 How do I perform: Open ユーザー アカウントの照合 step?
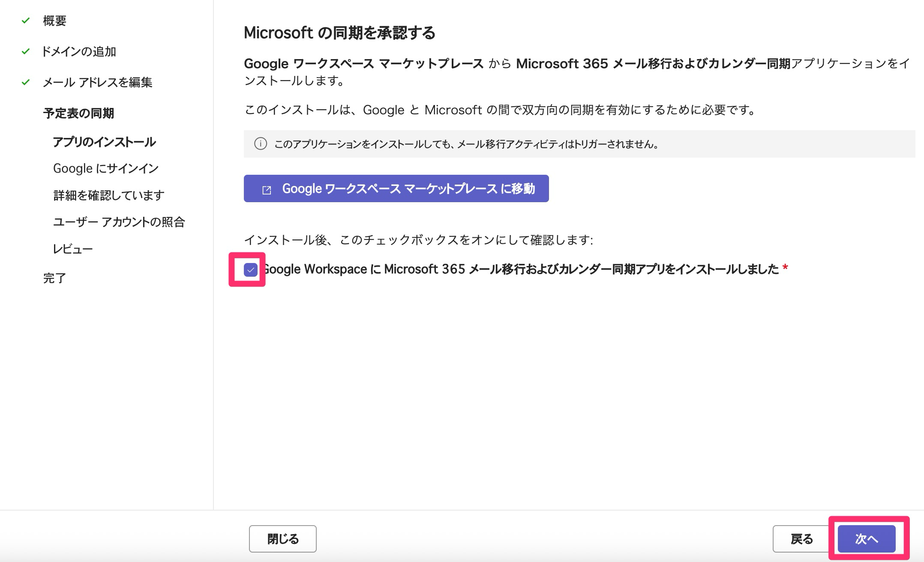pyautogui.click(x=119, y=222)
